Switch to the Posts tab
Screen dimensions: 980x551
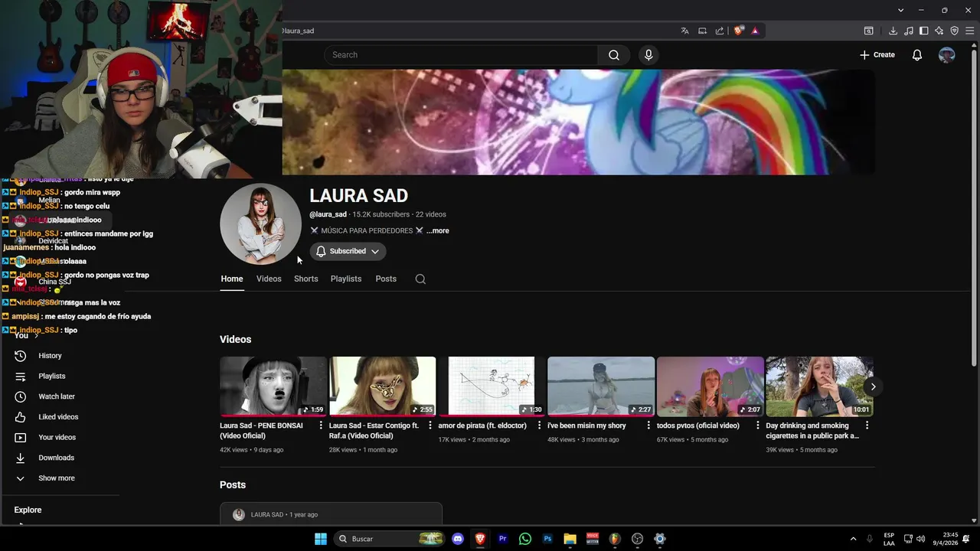tap(386, 279)
